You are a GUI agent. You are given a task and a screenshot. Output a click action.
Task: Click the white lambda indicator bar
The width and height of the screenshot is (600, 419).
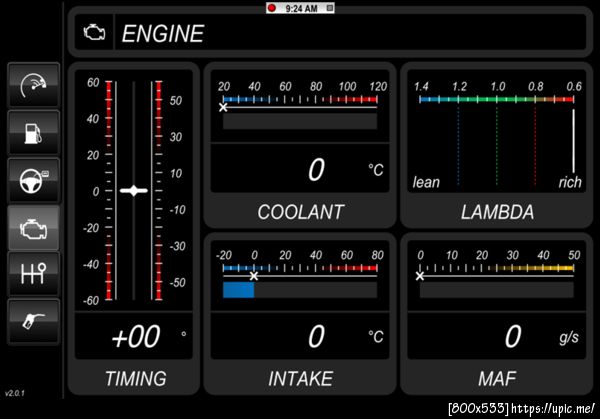(573, 141)
